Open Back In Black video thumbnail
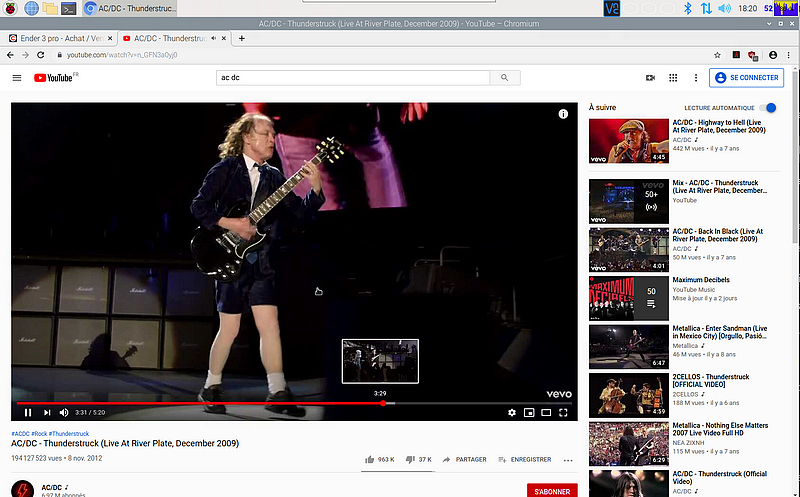This screenshot has width=800, height=497. pos(629,250)
